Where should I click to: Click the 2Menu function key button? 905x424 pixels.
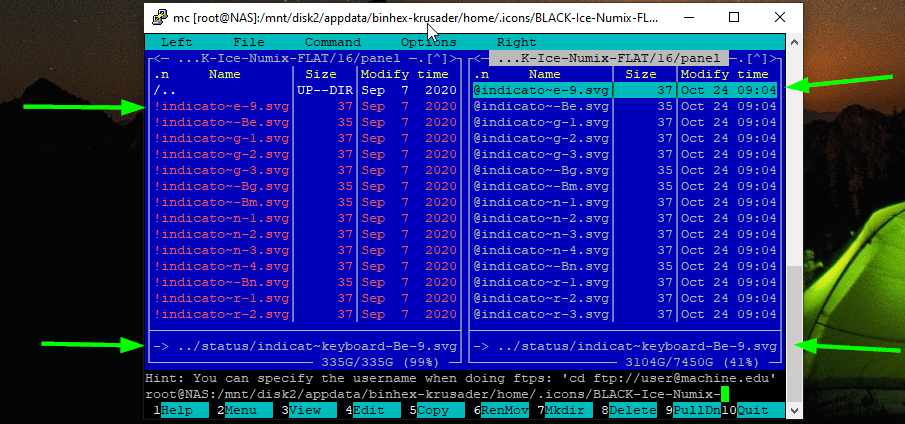pyautogui.click(x=245, y=410)
